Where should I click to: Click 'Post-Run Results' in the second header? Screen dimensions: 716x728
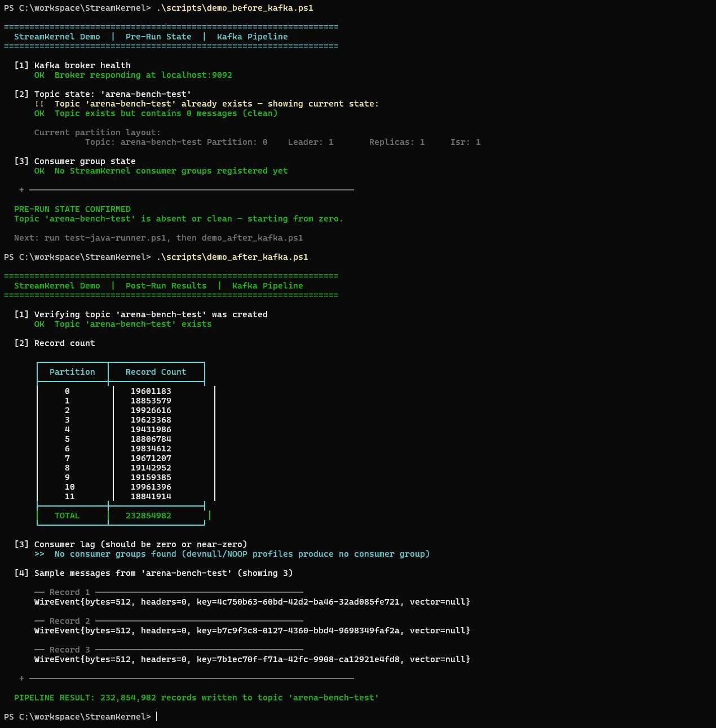pos(166,286)
